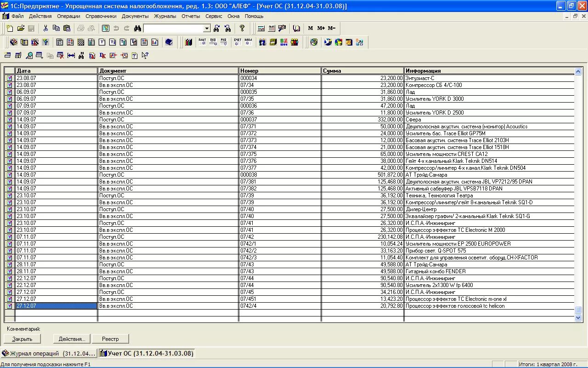Open the Операции menu

(68, 16)
